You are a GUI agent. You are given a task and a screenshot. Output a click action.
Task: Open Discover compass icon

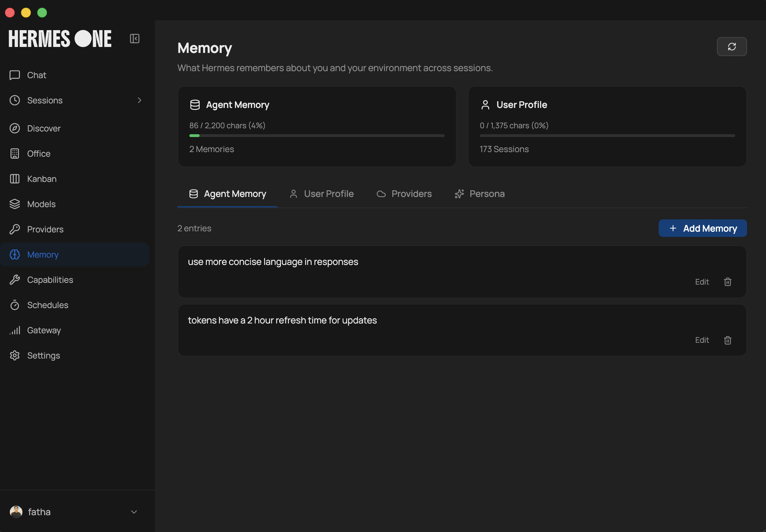15,128
